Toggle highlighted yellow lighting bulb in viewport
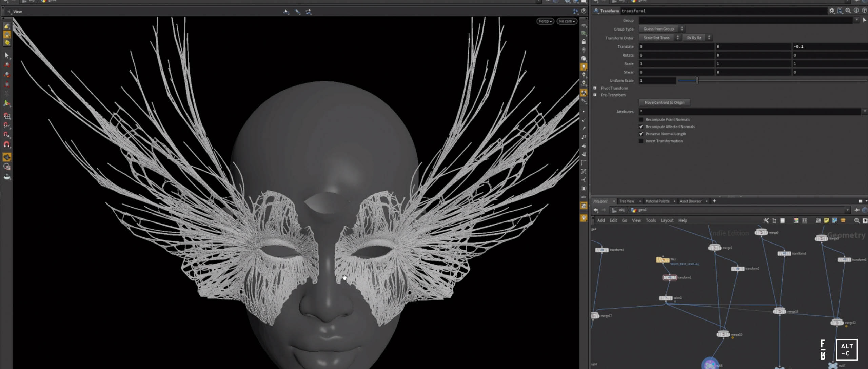The height and width of the screenshot is (369, 868). point(584,67)
